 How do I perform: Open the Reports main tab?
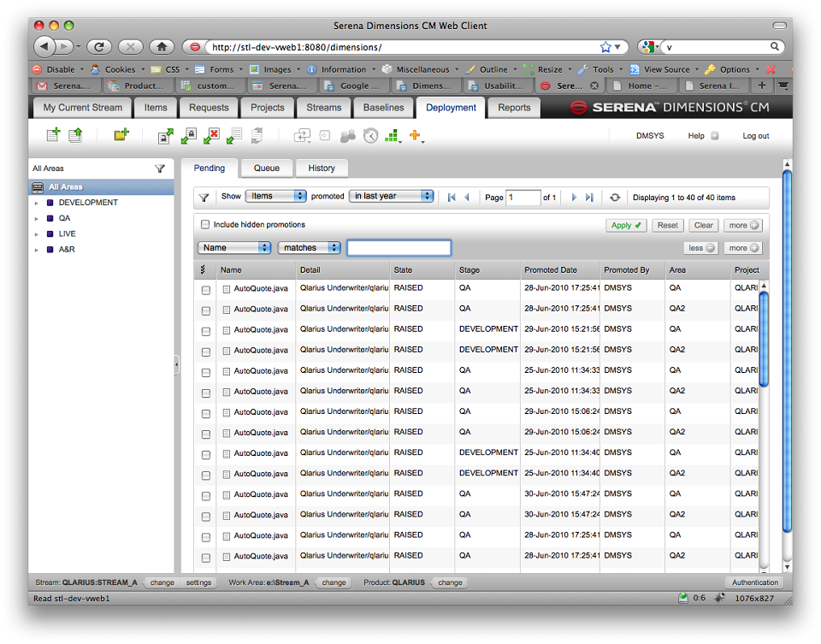[514, 108]
